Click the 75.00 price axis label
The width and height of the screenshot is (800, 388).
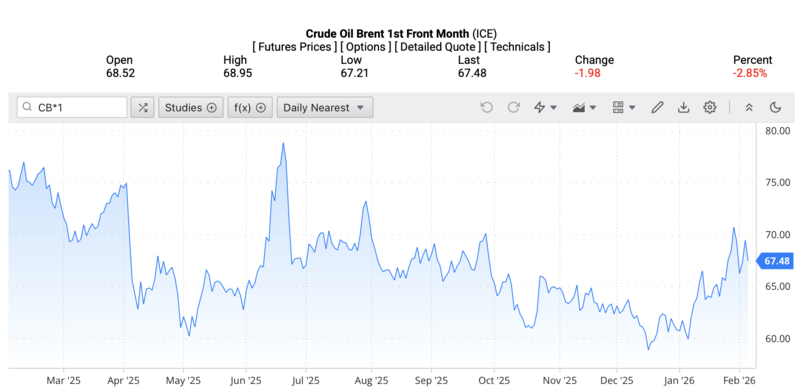pyautogui.click(x=778, y=183)
